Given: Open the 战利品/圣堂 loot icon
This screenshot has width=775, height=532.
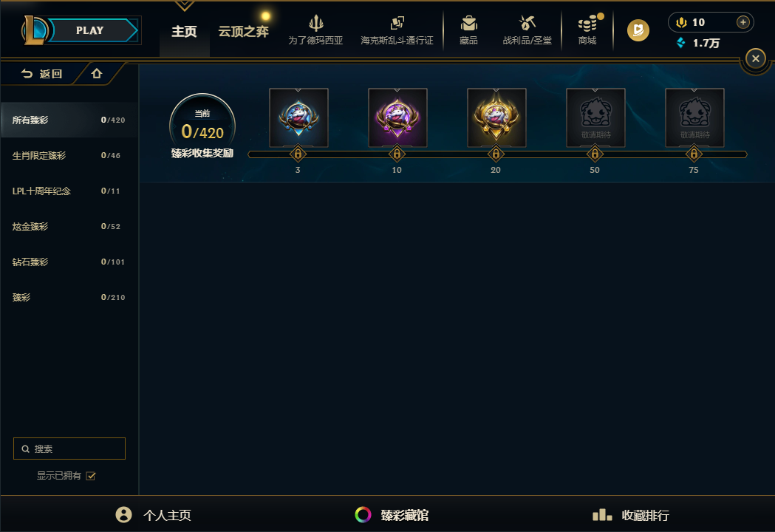Looking at the screenshot, I should pyautogui.click(x=527, y=23).
